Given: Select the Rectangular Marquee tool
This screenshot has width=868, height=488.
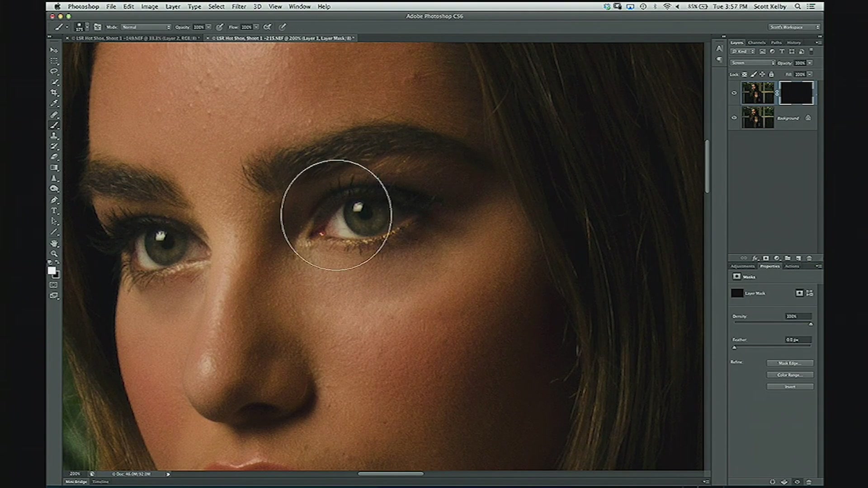Looking at the screenshot, I should point(54,61).
